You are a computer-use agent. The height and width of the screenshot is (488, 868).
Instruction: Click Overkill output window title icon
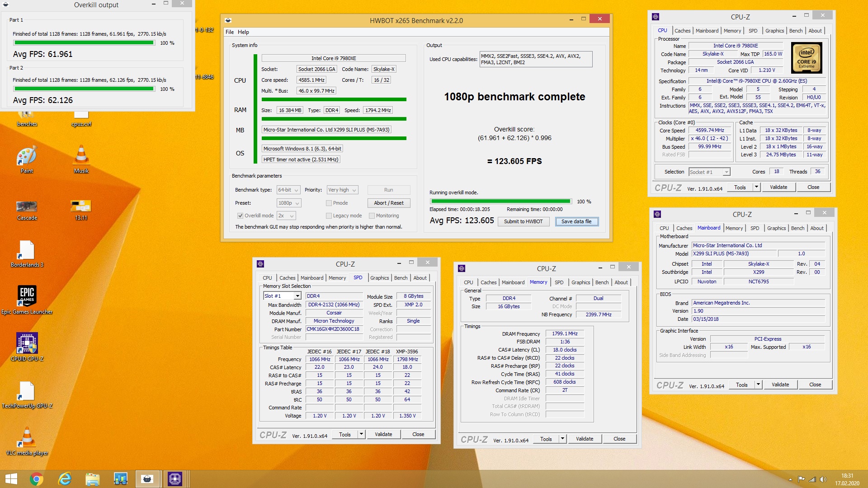[x=6, y=5]
